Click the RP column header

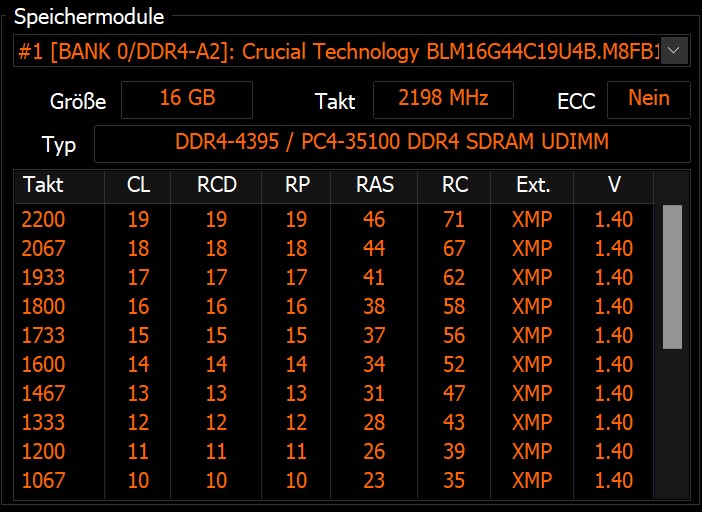[x=296, y=186]
